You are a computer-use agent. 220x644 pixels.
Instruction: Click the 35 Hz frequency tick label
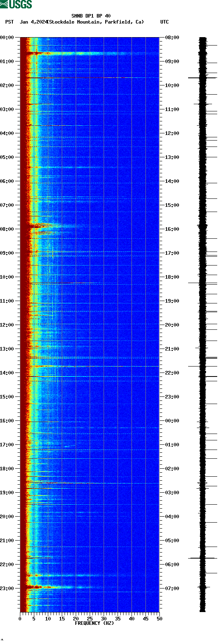click(118, 619)
